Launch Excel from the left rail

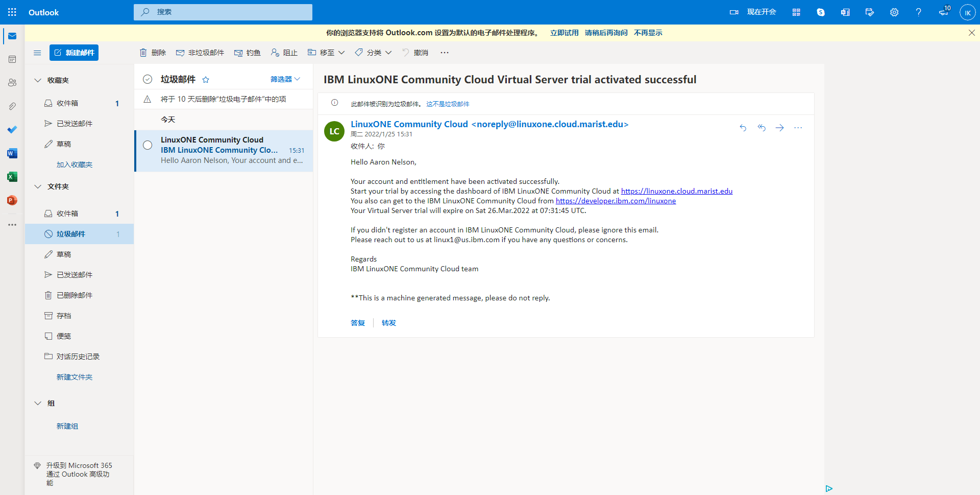pyautogui.click(x=12, y=177)
